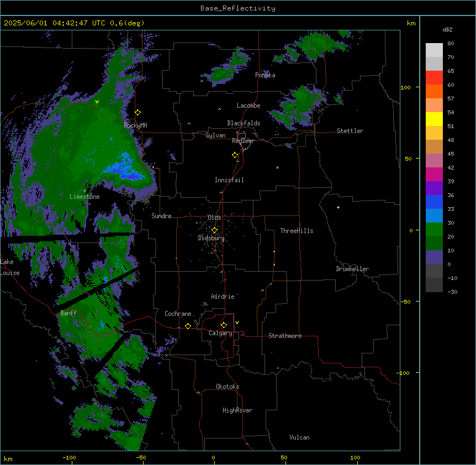Select the red 60-65 dBZ legend swatch
The image size is (476, 465).
[x=434, y=78]
